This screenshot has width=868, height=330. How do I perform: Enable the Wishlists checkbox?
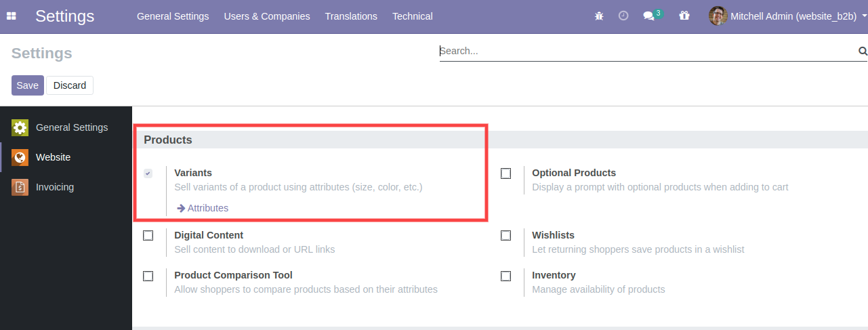(x=505, y=236)
